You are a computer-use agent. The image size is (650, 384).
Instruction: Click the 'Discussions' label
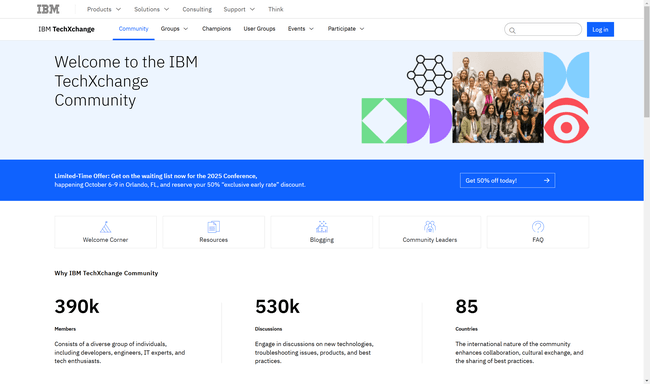(x=268, y=329)
